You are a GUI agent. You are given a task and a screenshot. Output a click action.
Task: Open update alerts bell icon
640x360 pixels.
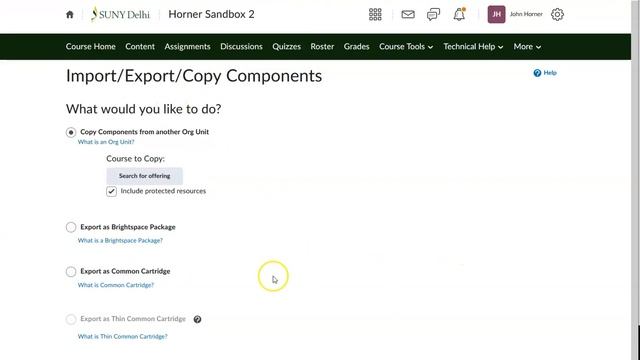point(459,14)
